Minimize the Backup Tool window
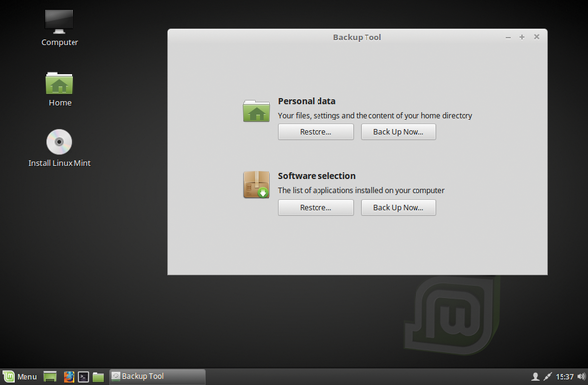The height and width of the screenshot is (385, 588). pyautogui.click(x=508, y=37)
